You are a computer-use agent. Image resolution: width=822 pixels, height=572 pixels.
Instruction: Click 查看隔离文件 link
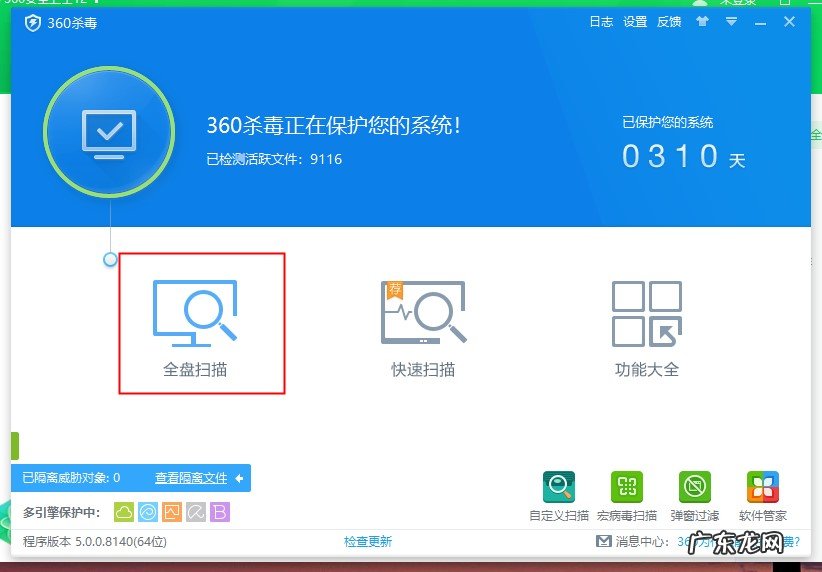pyautogui.click(x=191, y=478)
